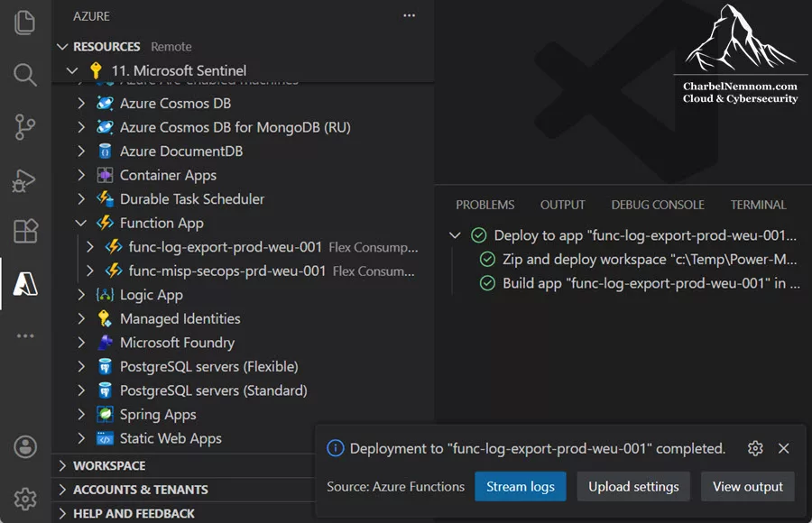Click the Source: Azure Functions label
The width and height of the screenshot is (812, 523).
pyautogui.click(x=396, y=487)
